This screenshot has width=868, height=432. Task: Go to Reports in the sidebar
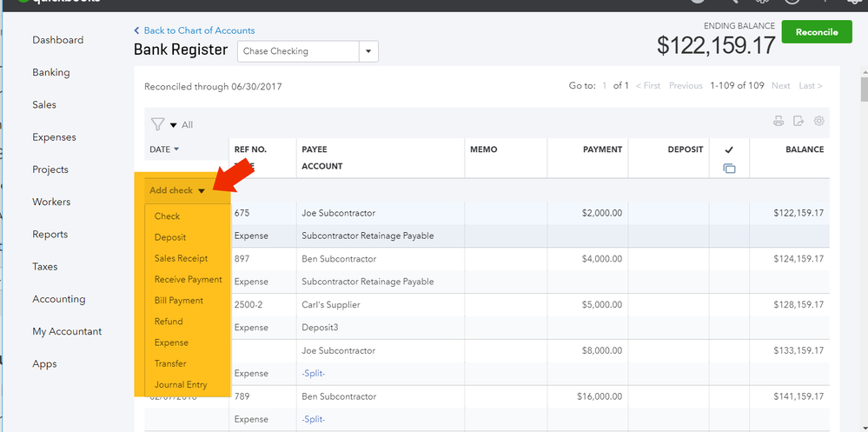point(50,234)
